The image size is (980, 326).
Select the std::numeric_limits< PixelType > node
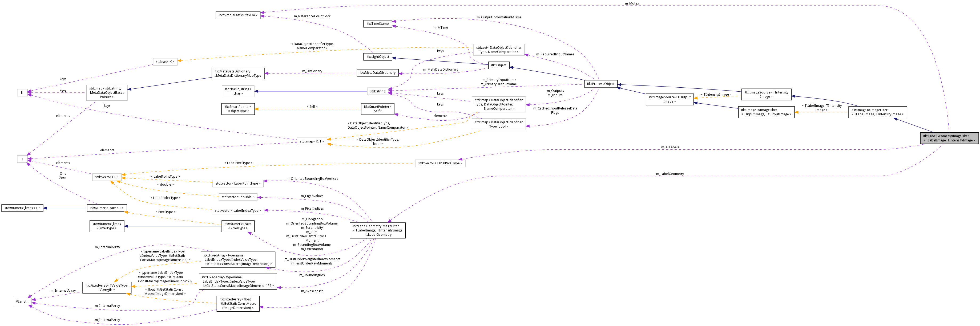point(107,226)
